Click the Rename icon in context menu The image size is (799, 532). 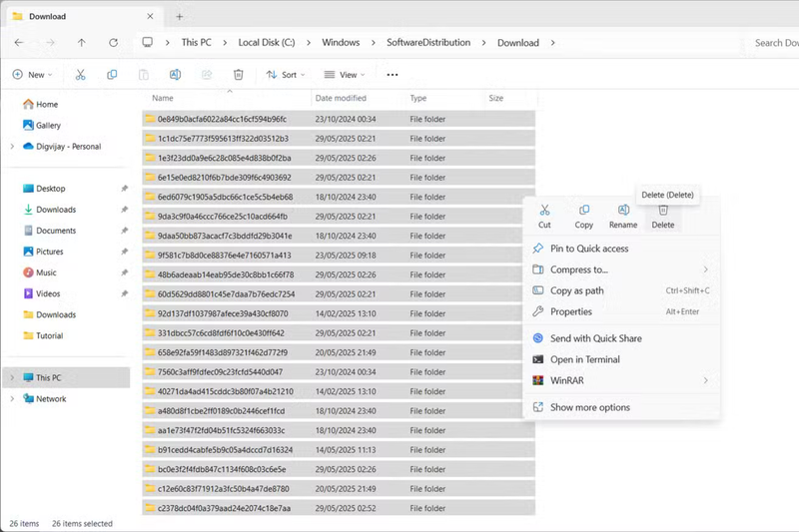pos(623,211)
